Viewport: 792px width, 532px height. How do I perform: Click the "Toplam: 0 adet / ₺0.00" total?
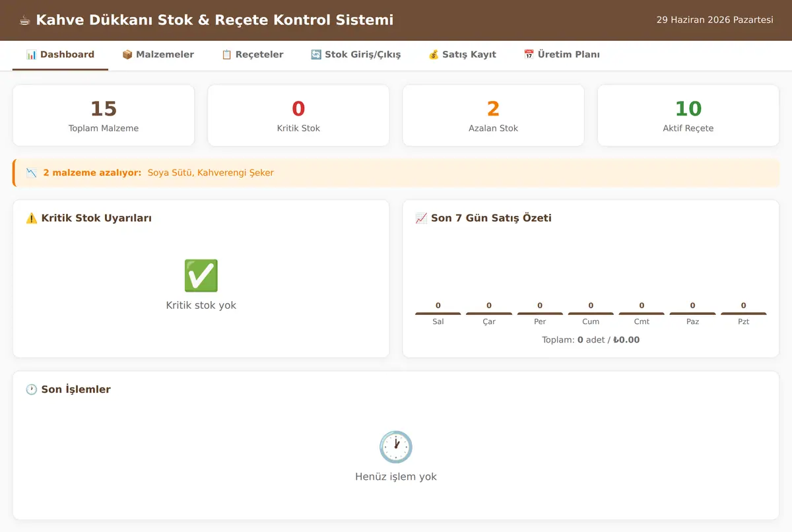[591, 340]
